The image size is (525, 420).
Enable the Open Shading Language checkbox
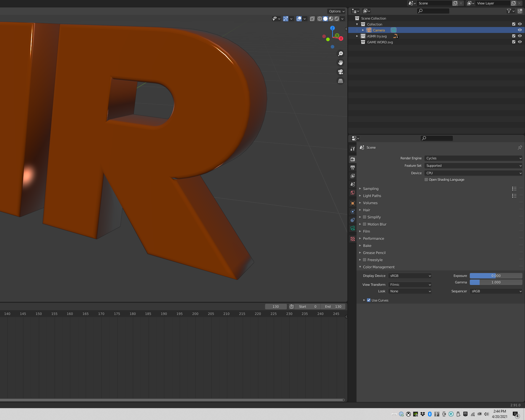click(426, 180)
